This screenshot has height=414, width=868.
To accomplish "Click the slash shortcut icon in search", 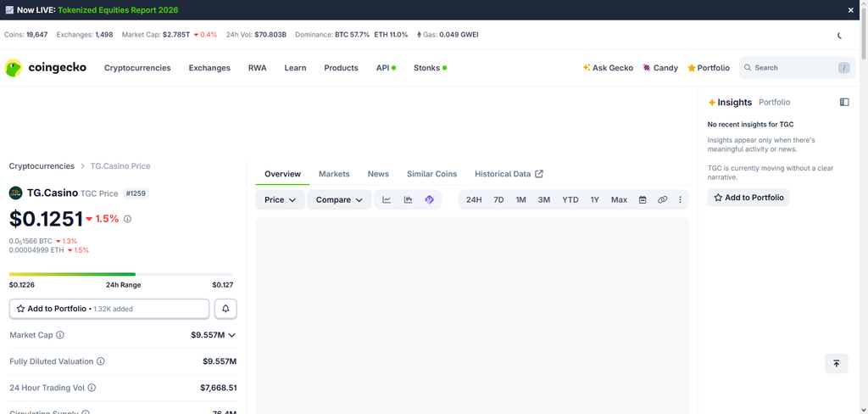I will [x=843, y=68].
